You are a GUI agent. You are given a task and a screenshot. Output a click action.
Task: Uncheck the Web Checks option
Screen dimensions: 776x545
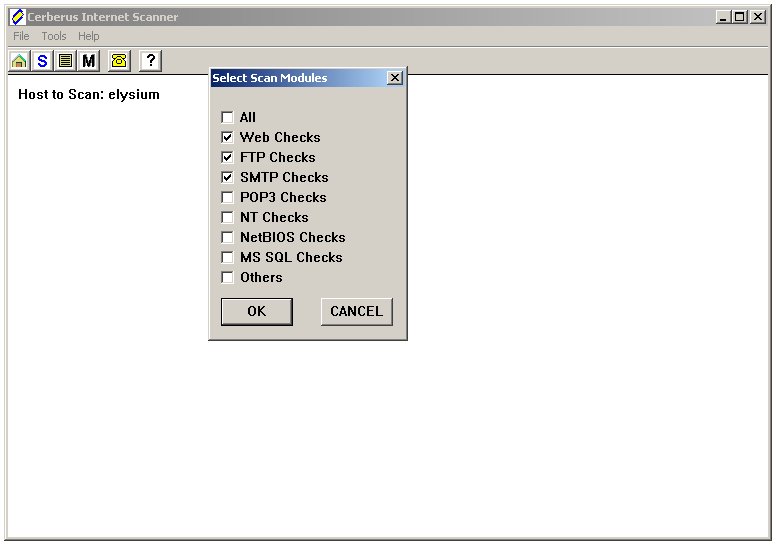coord(227,137)
